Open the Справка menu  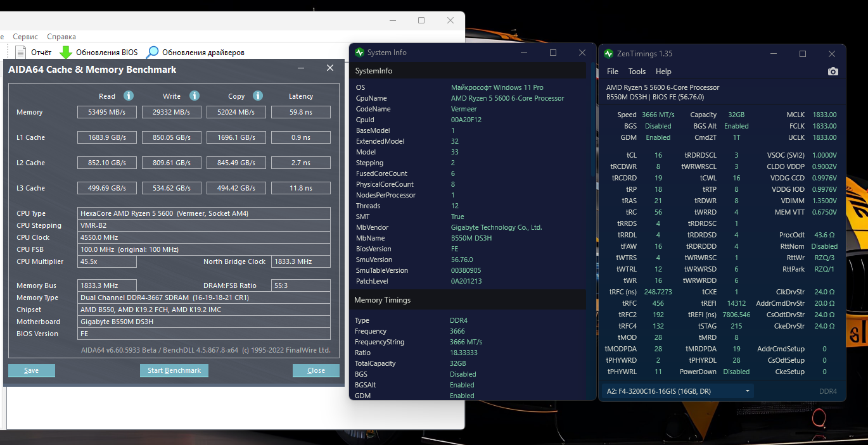pos(61,37)
